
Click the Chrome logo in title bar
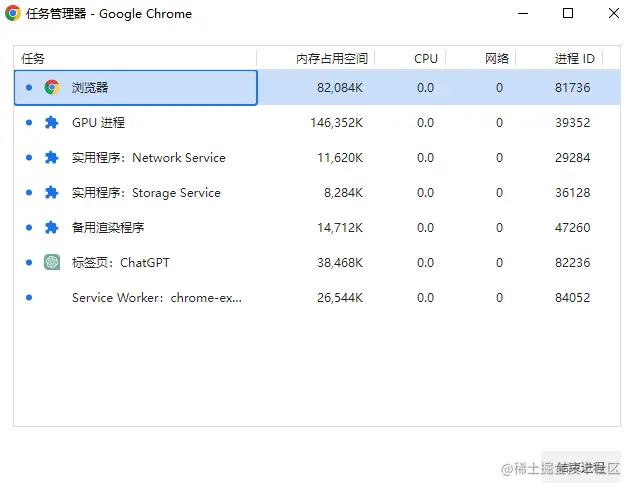13,14
